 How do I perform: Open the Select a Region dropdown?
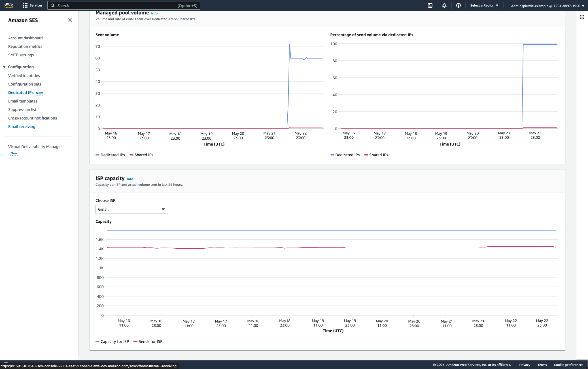(x=484, y=5)
